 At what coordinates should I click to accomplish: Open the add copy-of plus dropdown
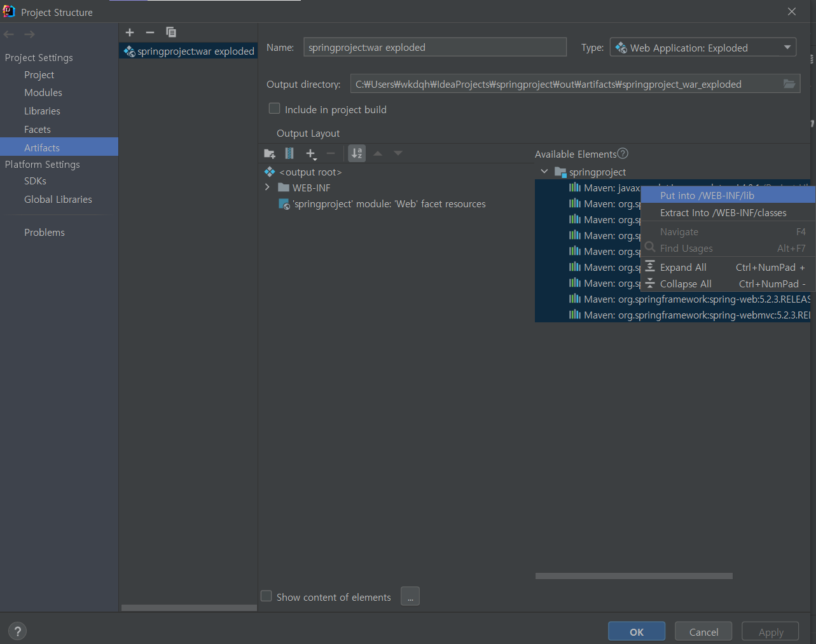(x=311, y=153)
